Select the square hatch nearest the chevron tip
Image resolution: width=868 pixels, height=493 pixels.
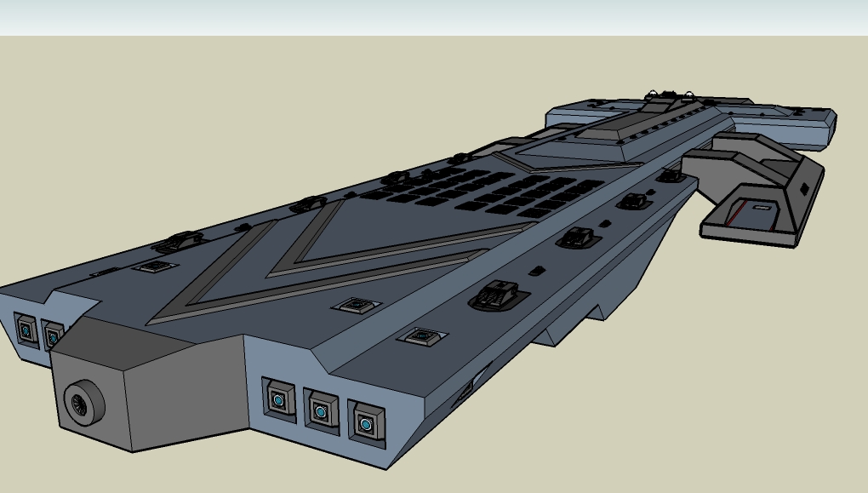point(356,305)
